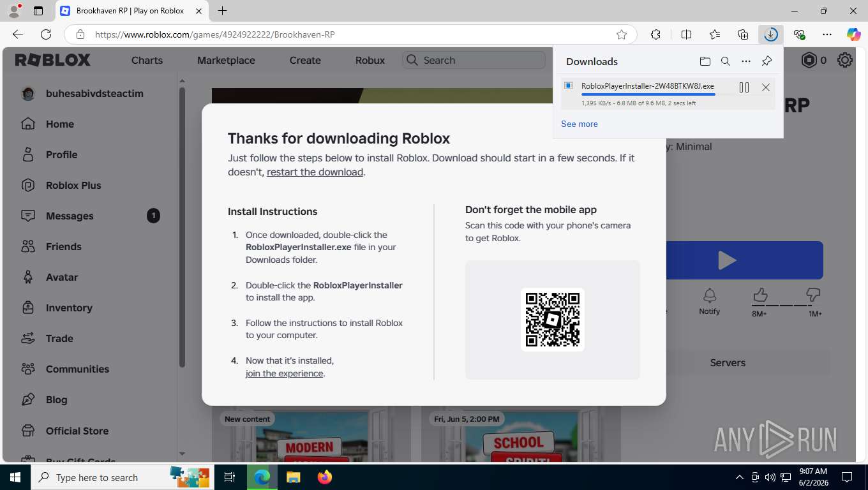Click the Roblox mobile app QR code

tap(553, 319)
